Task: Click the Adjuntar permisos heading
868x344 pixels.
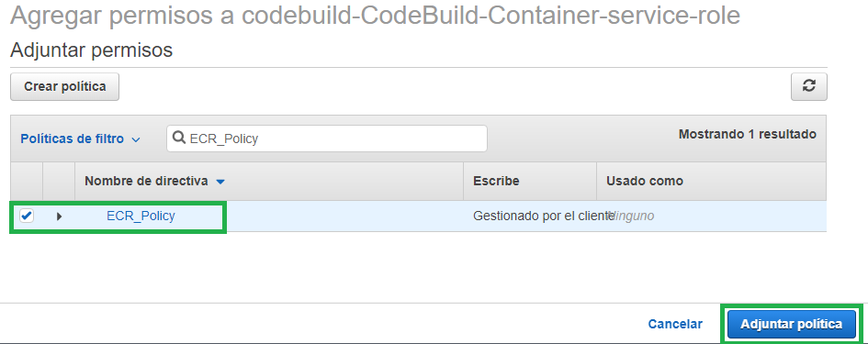Action: pos(91,50)
